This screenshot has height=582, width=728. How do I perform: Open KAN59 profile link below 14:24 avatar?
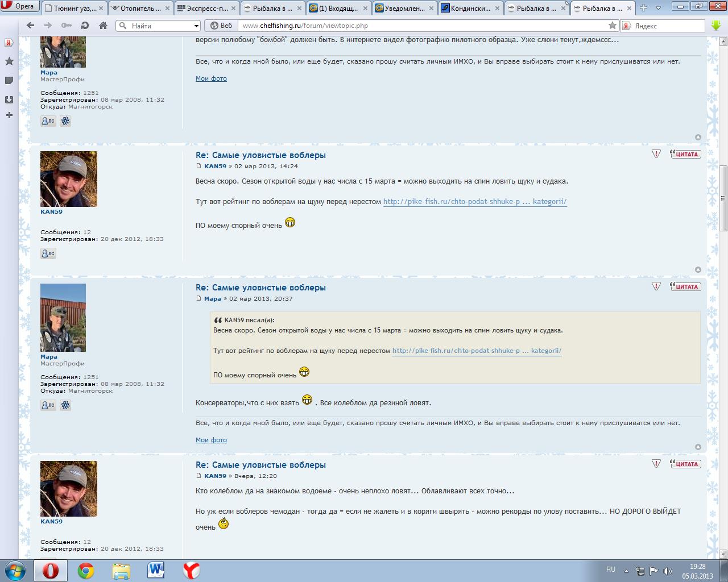[51, 211]
